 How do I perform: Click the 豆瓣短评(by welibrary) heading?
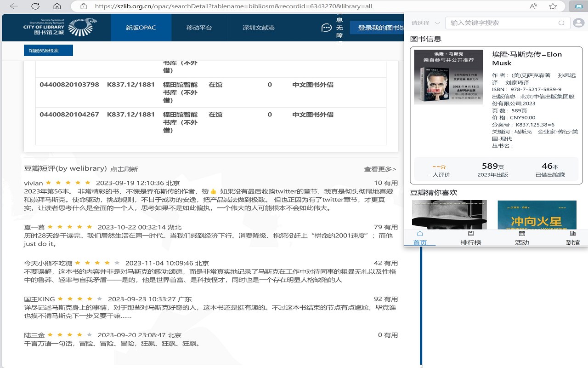65,168
